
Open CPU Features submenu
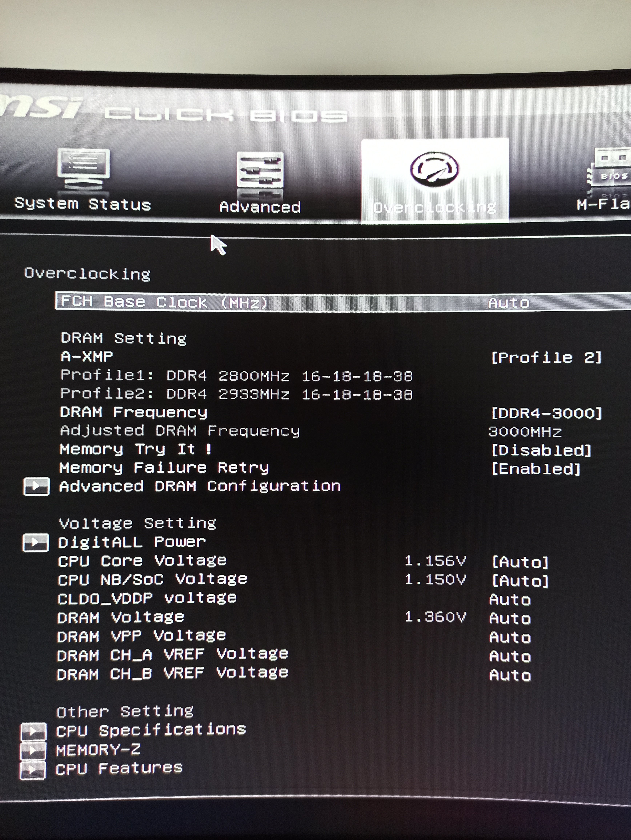[119, 769]
